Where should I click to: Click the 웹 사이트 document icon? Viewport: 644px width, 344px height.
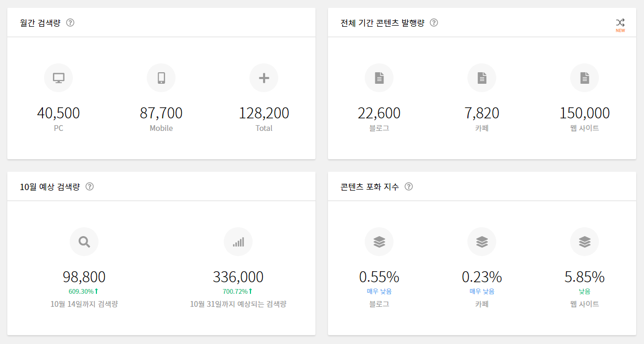click(x=584, y=78)
